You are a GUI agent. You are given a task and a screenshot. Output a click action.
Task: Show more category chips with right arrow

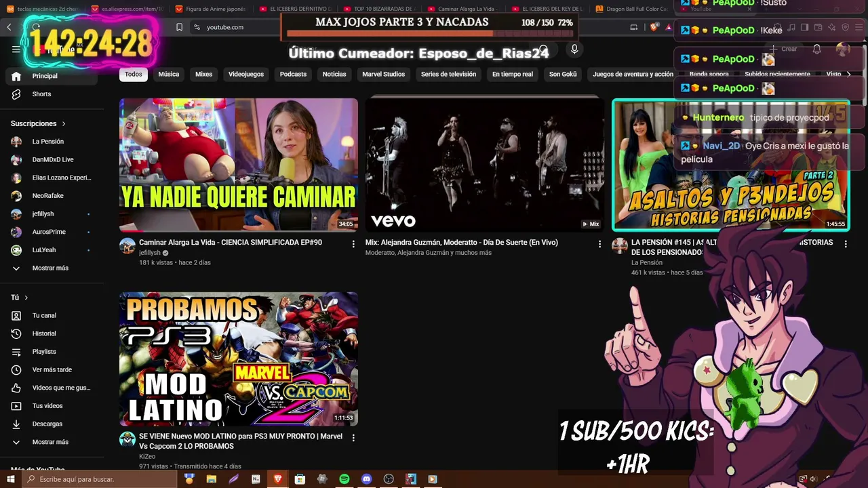848,75
